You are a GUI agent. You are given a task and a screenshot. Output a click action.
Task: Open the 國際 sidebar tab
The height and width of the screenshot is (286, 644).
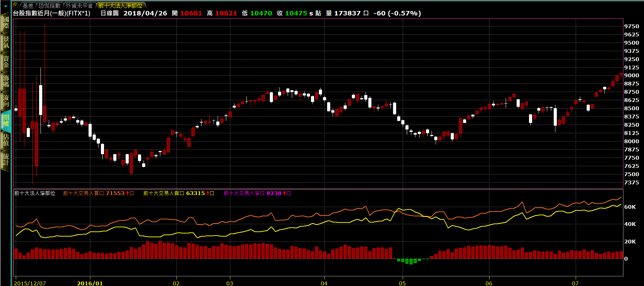pyautogui.click(x=6, y=23)
